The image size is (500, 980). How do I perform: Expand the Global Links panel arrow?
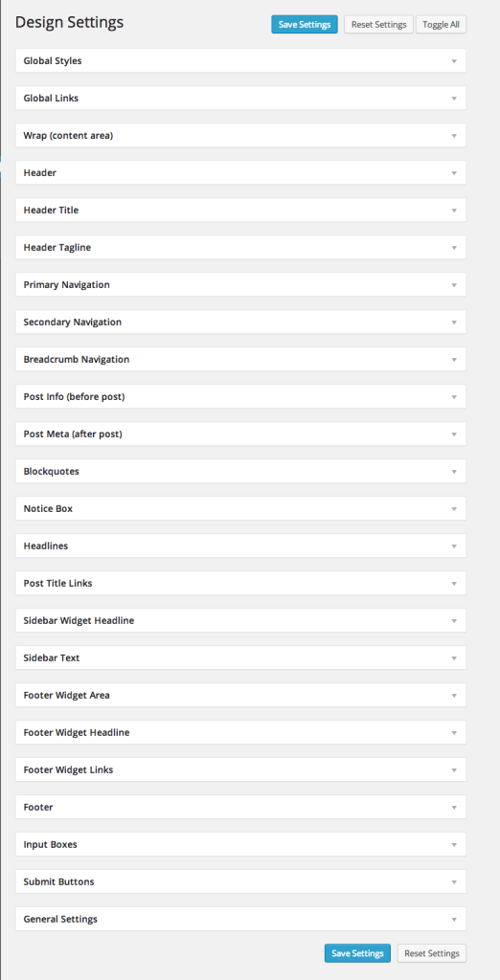(x=454, y=99)
